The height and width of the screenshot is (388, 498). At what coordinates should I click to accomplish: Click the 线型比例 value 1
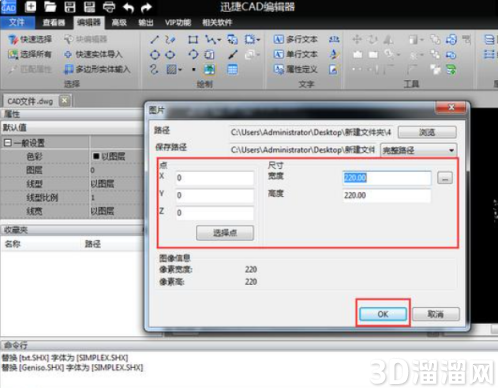tap(93, 197)
